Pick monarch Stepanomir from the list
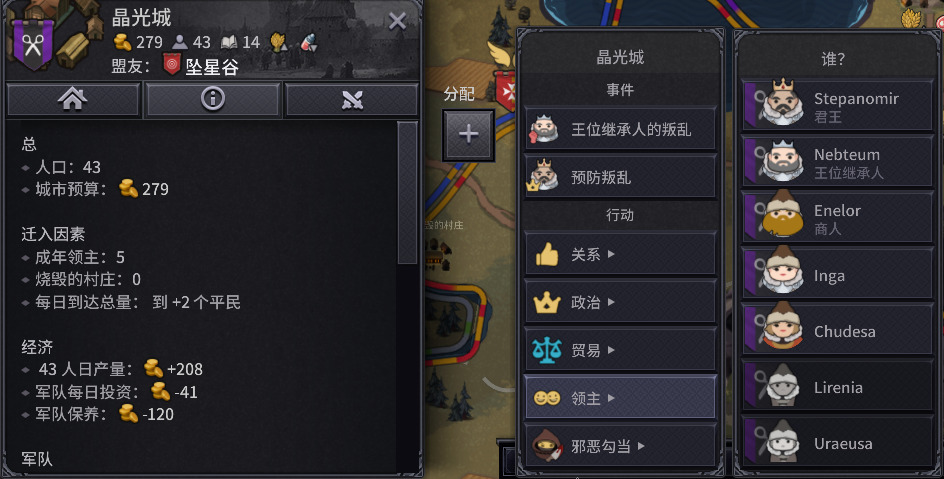This screenshot has width=944, height=479. (x=837, y=106)
